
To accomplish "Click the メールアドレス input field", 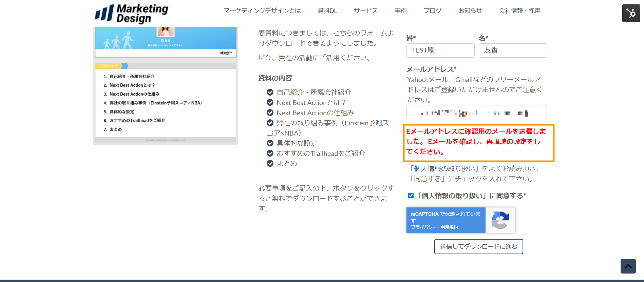I will tap(476, 112).
